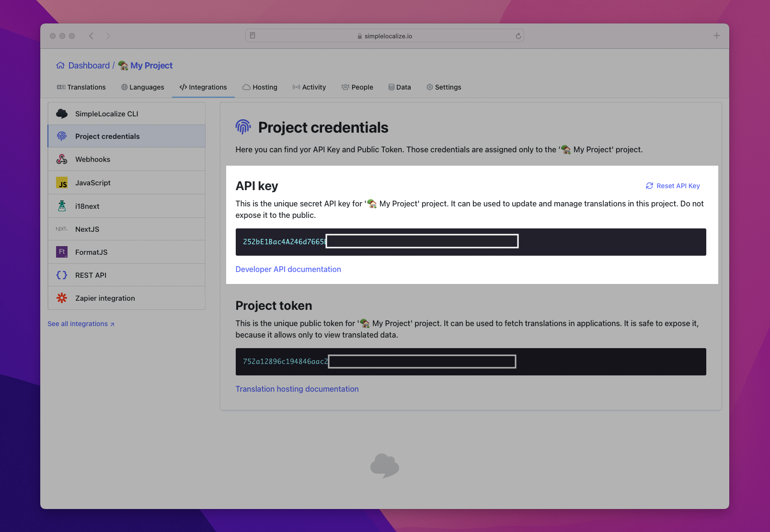Click browser back arrow
770x532 pixels.
pos(91,36)
